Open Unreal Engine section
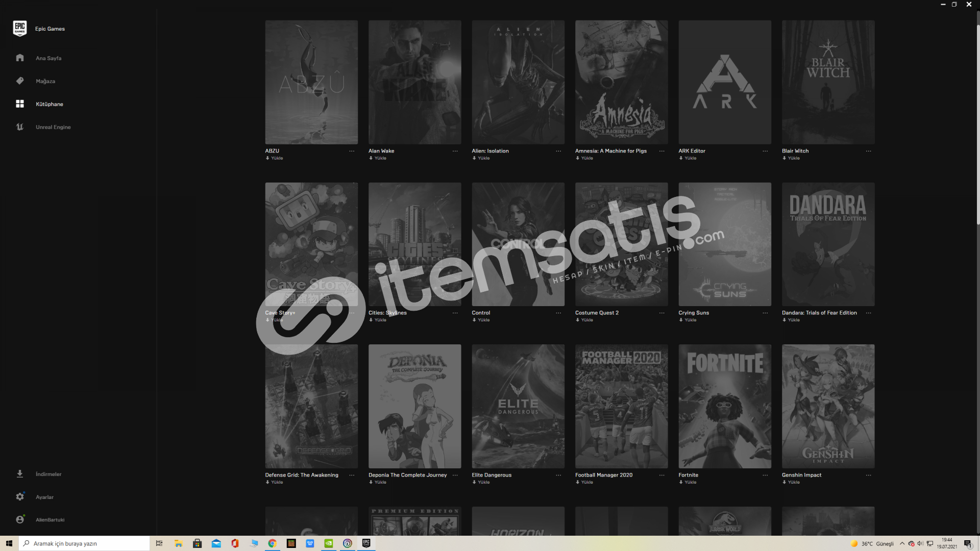The height and width of the screenshot is (551, 980). point(53,127)
